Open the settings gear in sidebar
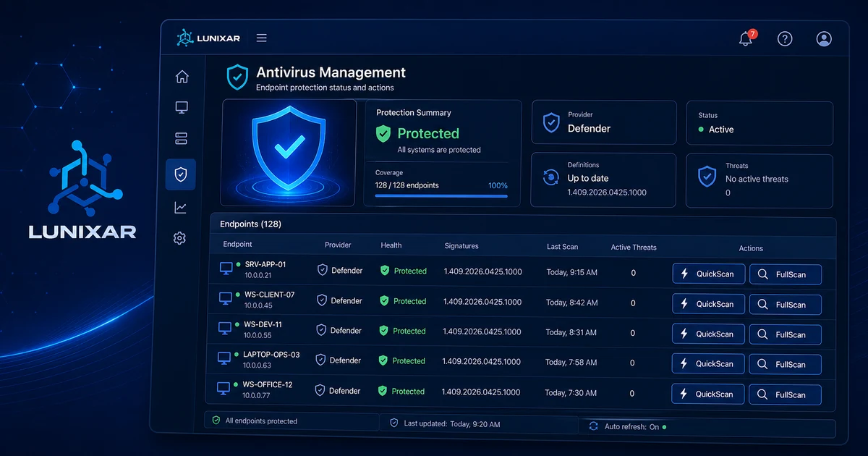 pyautogui.click(x=180, y=238)
